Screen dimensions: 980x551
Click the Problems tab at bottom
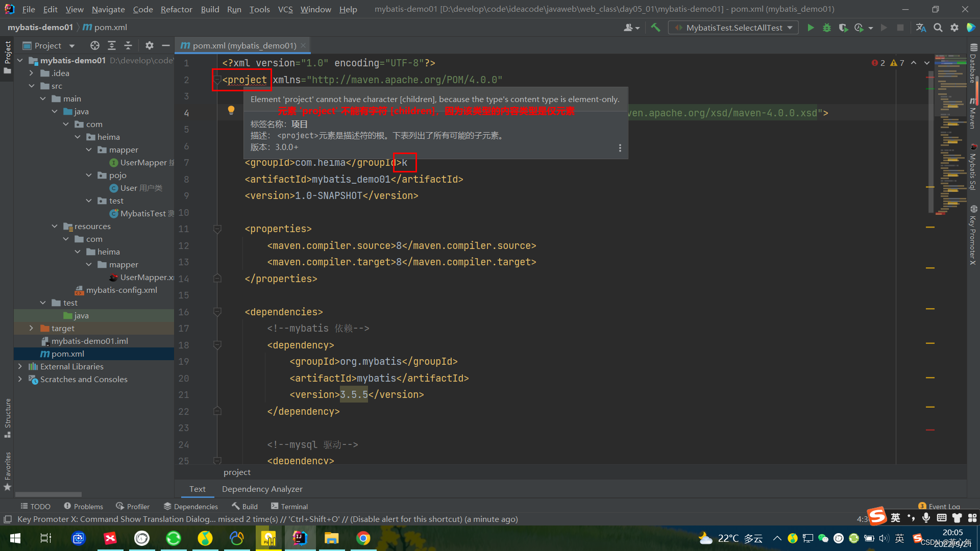[82, 506]
